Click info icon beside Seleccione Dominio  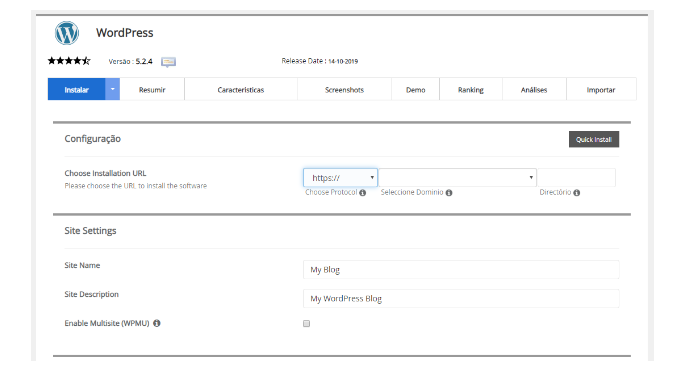[449, 193]
